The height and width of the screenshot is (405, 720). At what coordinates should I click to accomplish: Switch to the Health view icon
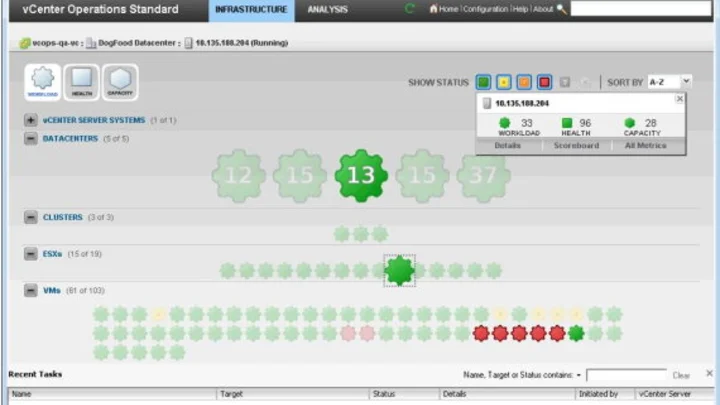pyautogui.click(x=82, y=82)
